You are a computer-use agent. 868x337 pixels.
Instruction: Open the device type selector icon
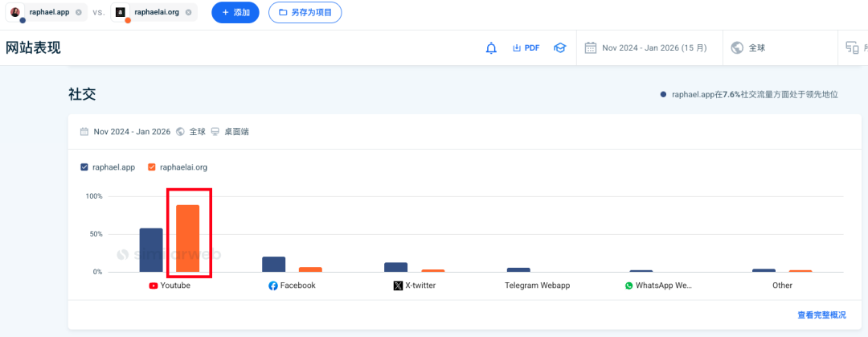[852, 47]
